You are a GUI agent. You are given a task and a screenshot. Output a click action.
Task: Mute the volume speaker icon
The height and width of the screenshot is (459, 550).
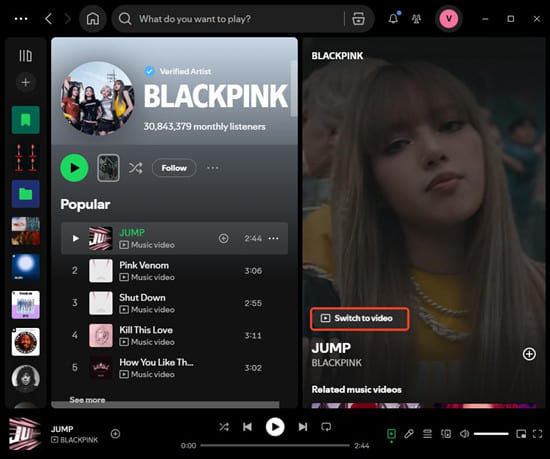click(x=464, y=434)
